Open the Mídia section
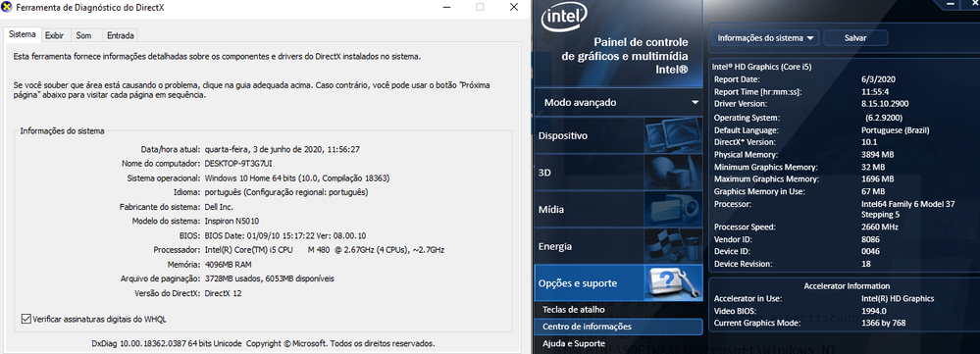Viewport: 980px width, 354px height. point(590,209)
